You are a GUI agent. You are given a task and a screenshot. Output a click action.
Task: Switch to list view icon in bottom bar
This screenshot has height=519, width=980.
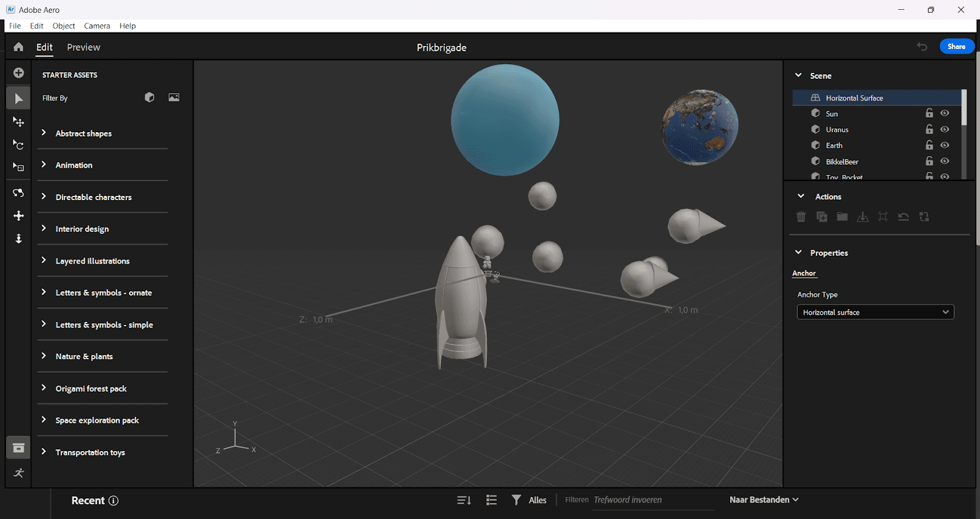tap(491, 500)
